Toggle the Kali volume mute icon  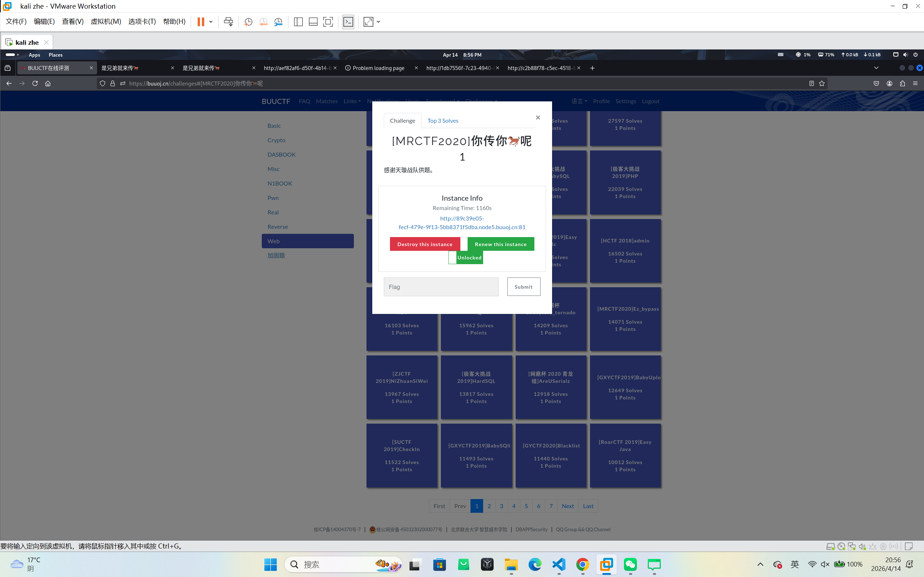coord(905,54)
